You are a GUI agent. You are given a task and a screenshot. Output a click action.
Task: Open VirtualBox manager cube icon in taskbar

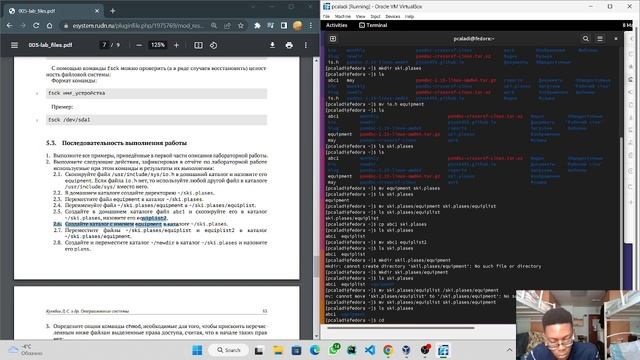[x=406, y=350]
